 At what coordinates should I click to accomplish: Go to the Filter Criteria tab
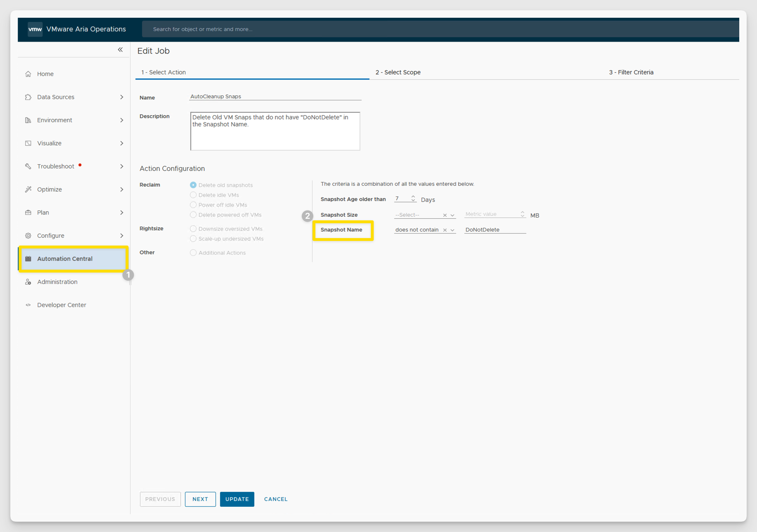(631, 72)
